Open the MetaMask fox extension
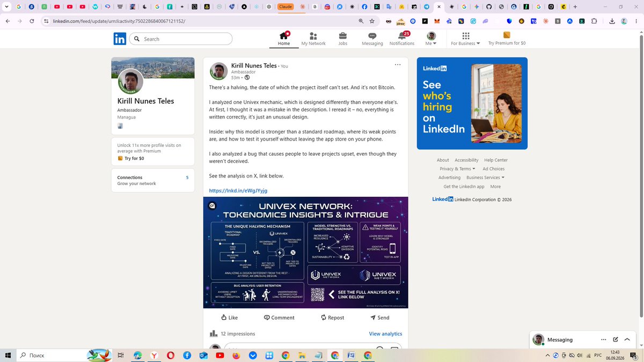 pos(437,21)
